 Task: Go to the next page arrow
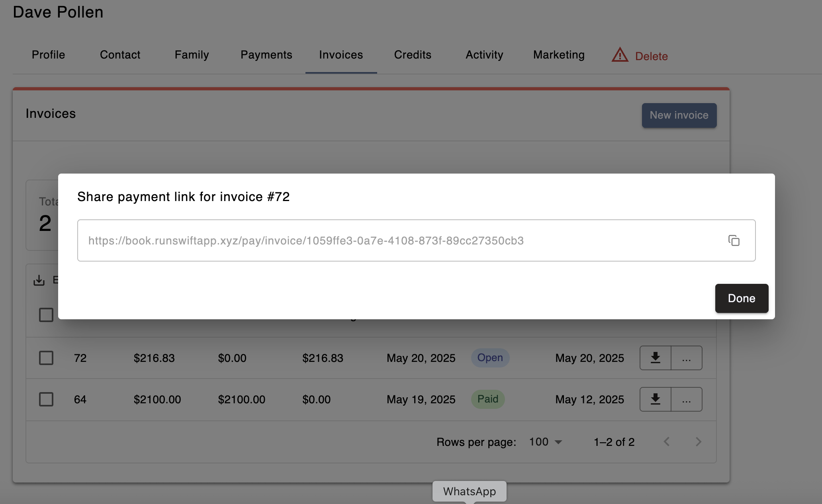coord(698,442)
